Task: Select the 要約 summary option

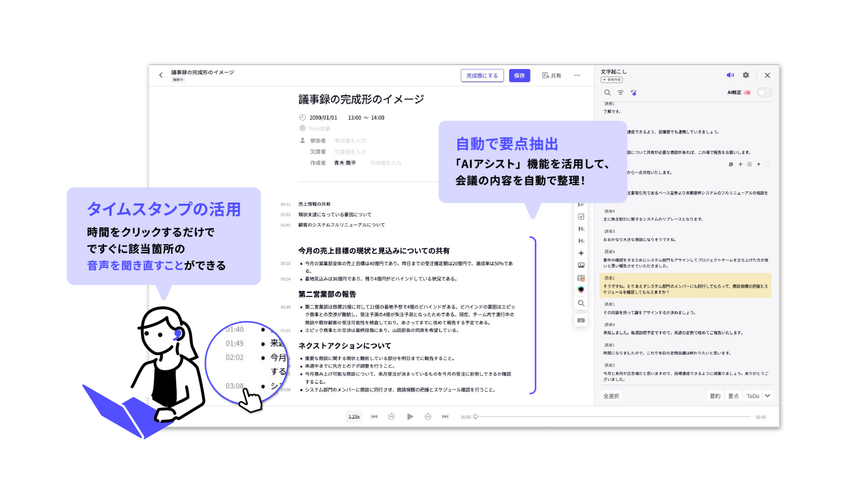Action: (715, 396)
